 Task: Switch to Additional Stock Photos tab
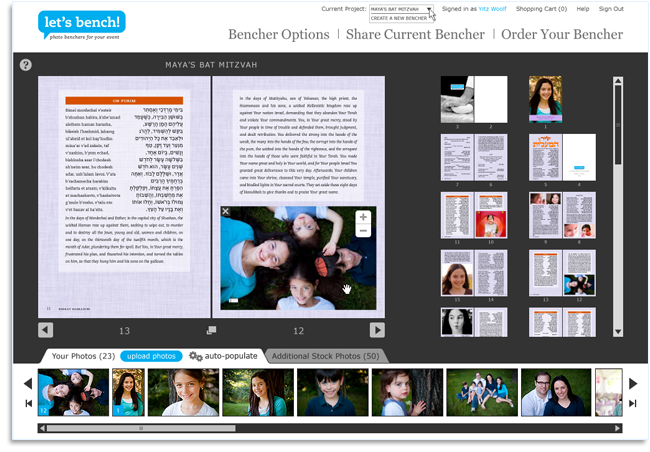(325, 356)
